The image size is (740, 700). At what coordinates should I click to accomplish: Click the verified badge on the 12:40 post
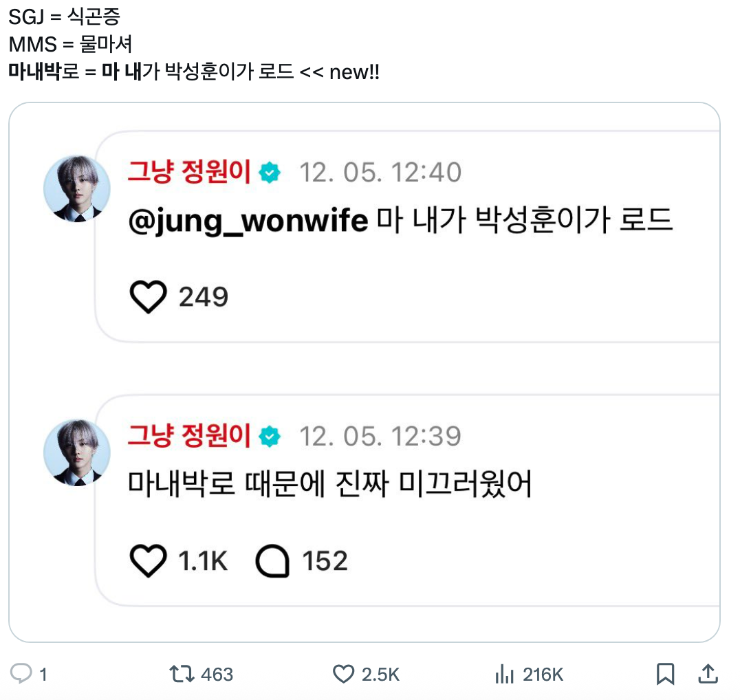point(270,173)
